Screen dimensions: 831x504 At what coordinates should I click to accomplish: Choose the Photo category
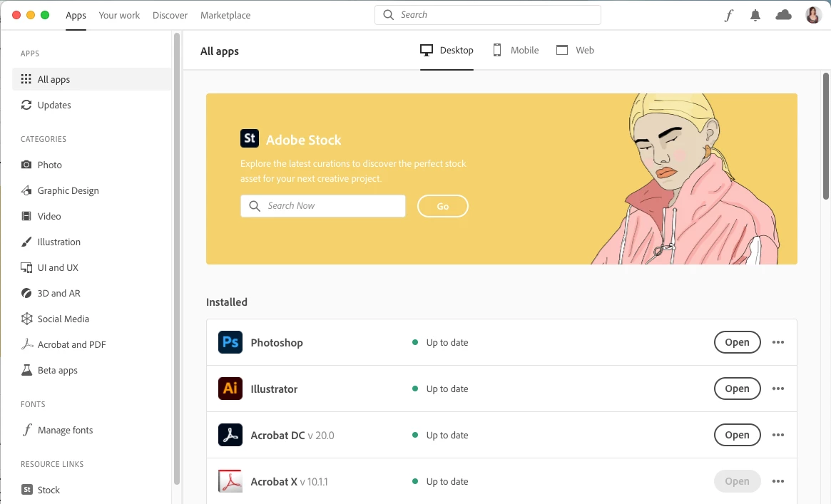[x=41, y=165]
